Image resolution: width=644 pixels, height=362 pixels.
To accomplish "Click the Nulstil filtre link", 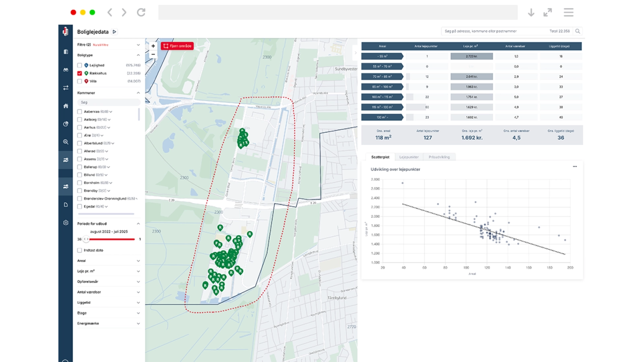I will click(x=101, y=45).
